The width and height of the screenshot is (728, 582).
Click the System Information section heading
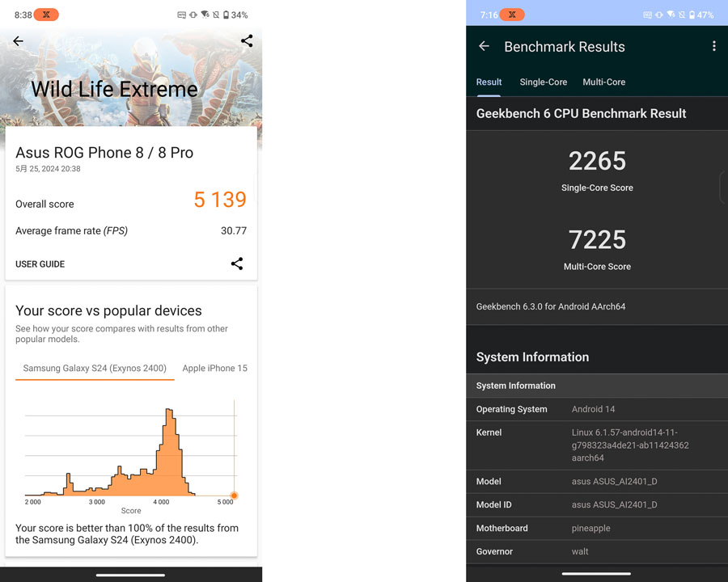[532, 357]
